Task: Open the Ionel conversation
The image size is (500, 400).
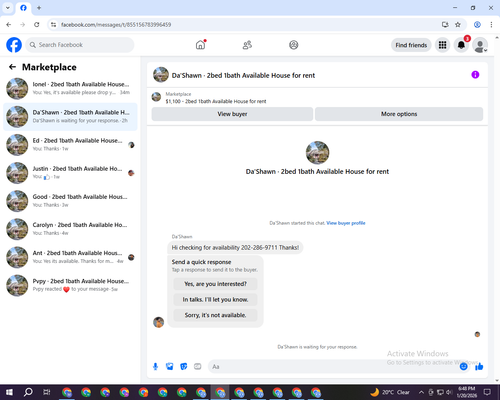Action: pos(70,89)
